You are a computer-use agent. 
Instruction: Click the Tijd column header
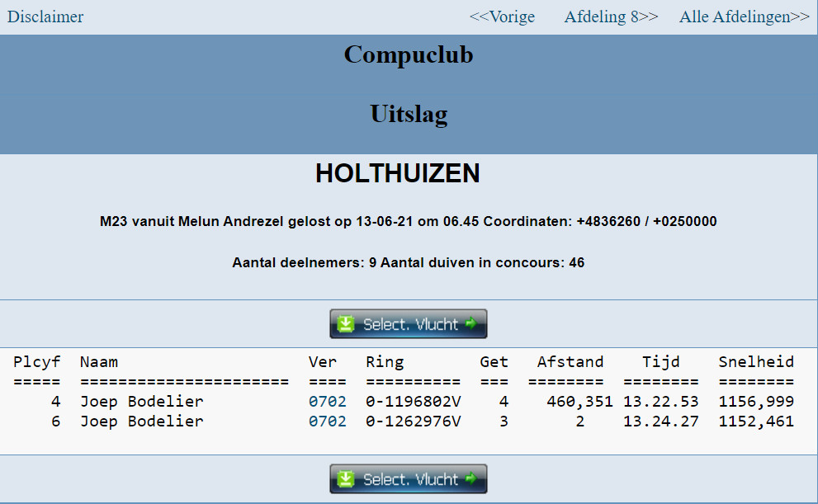[660, 362]
